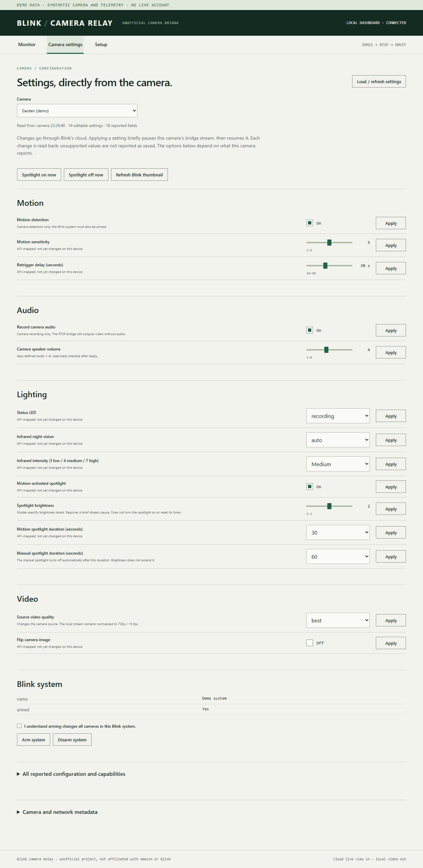The width and height of the screenshot is (423, 868).
Task: Click the Demo system name value
Action: point(214,698)
